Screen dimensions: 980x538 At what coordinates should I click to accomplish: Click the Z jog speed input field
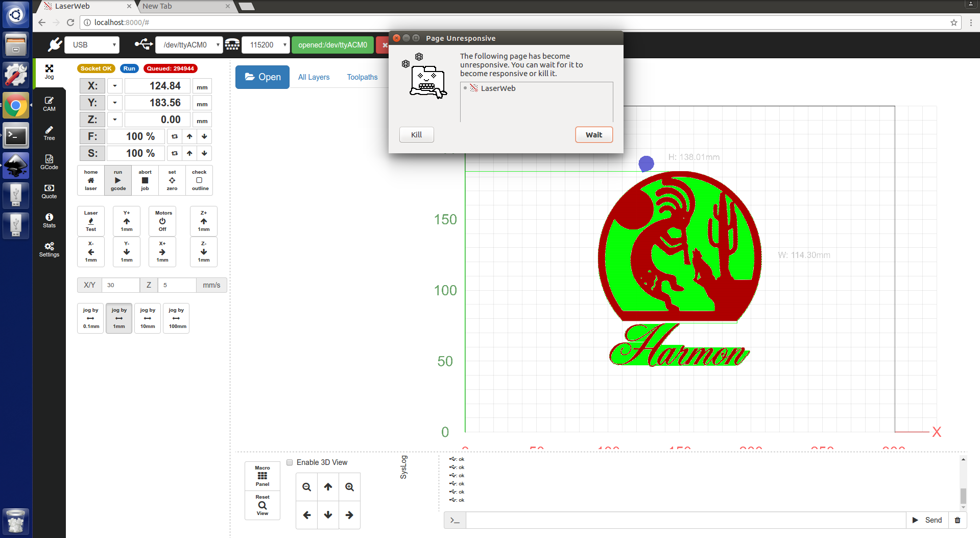click(177, 285)
